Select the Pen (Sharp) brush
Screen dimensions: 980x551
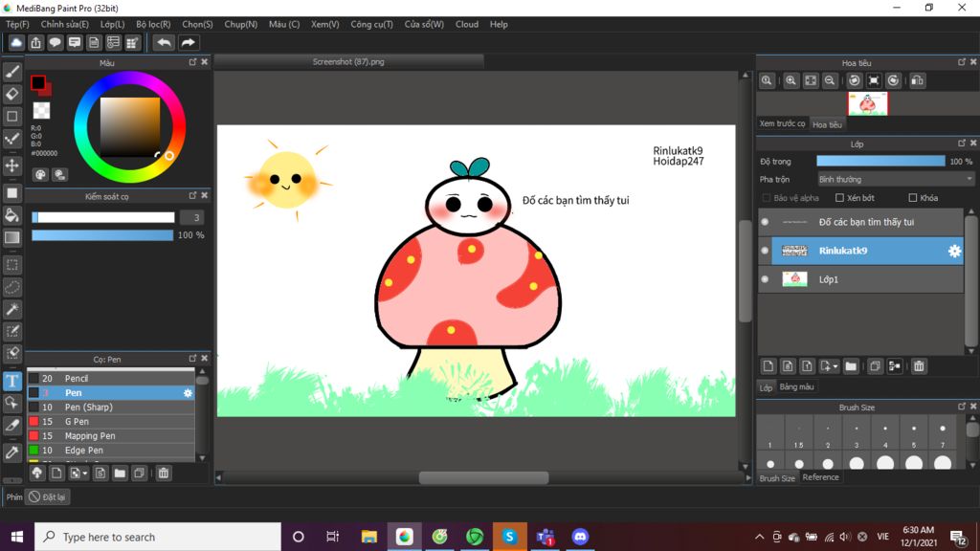click(111, 408)
